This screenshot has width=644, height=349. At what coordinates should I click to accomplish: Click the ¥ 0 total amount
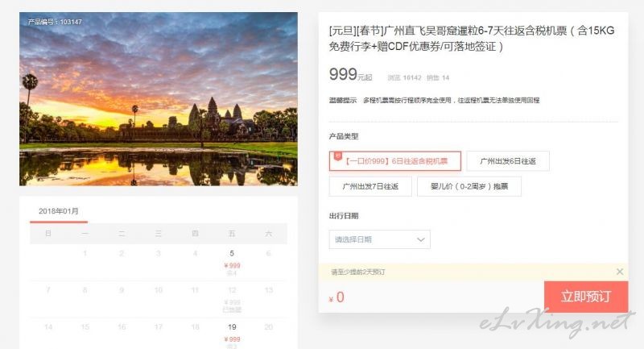tap(336, 297)
